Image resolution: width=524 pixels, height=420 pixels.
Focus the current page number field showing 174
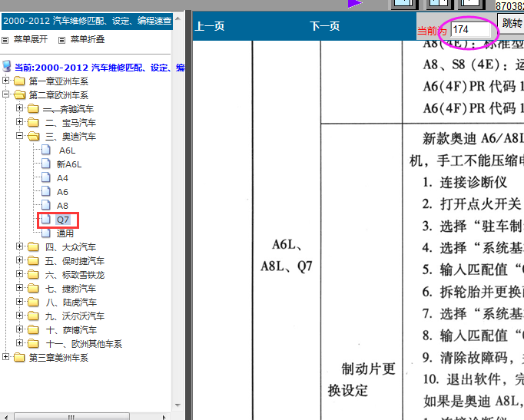(x=470, y=30)
